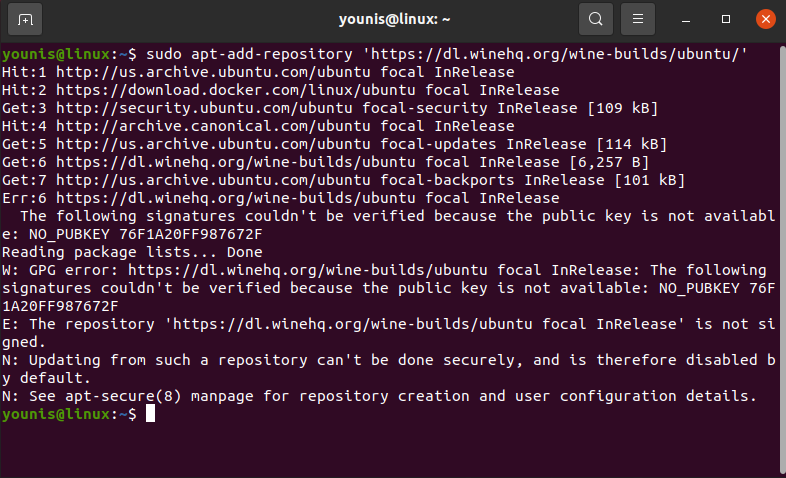Click the vertical scrollbar on right edge
This screenshot has width=786, height=478.
[x=782, y=258]
